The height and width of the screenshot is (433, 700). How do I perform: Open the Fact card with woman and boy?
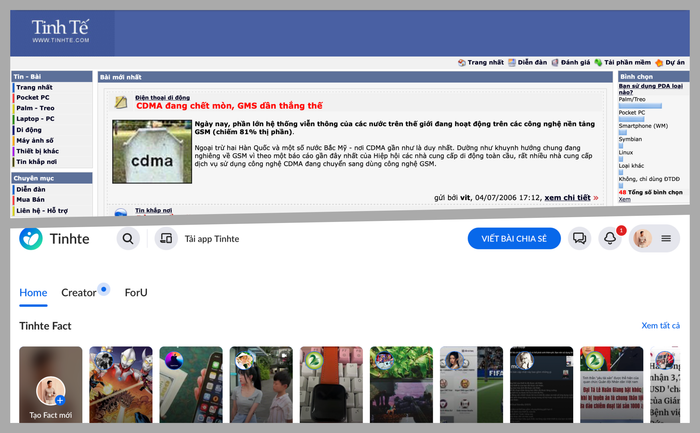pos(261,385)
